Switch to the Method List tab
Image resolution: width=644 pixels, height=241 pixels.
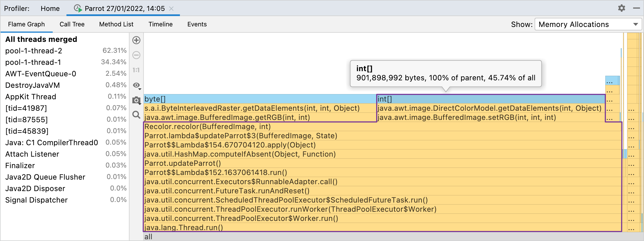[x=116, y=24]
